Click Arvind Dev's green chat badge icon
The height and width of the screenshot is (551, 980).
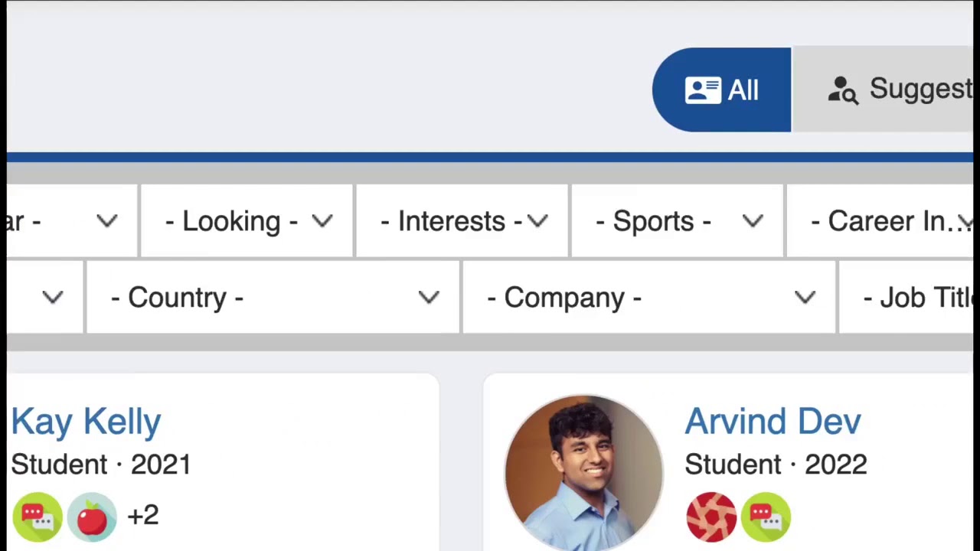pyautogui.click(x=766, y=517)
